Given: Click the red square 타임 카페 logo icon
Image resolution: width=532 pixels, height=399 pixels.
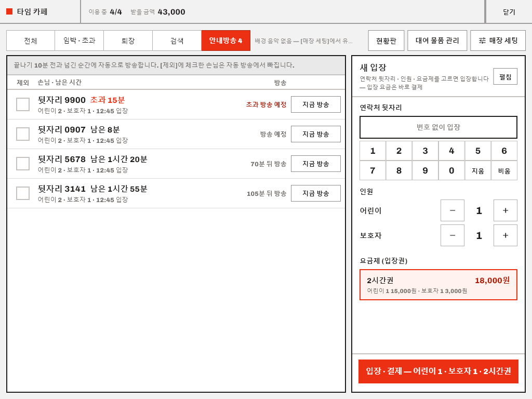Looking at the screenshot, I should pyautogui.click(x=9, y=11).
